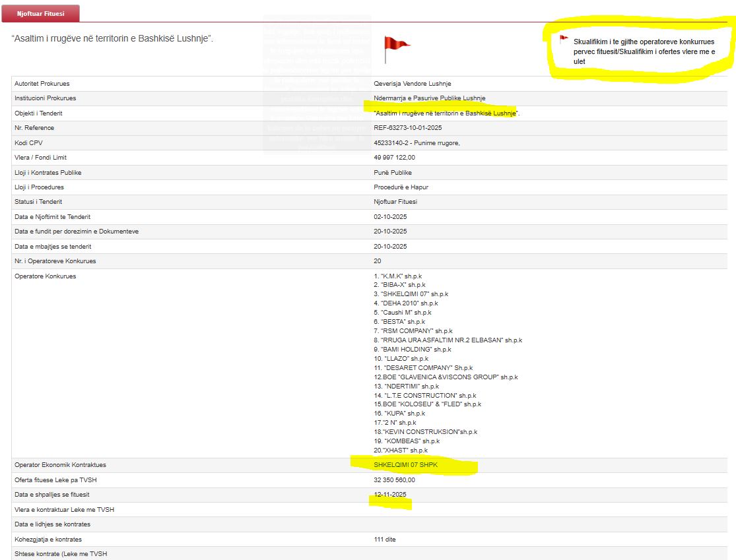Click the limit fund value 49 997 122,00

point(394,158)
